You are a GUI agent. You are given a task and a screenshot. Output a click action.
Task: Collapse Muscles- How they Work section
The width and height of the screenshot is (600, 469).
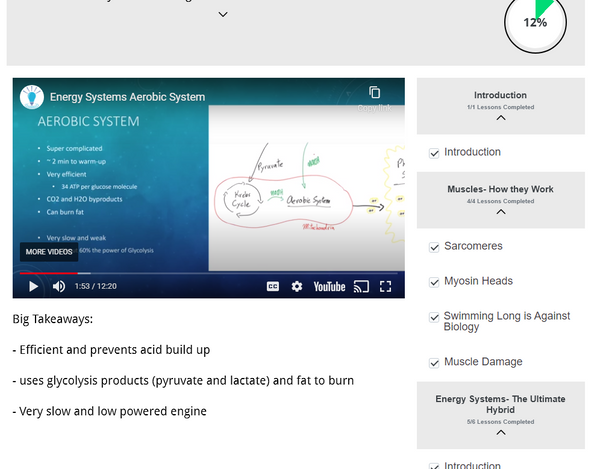pos(501,212)
